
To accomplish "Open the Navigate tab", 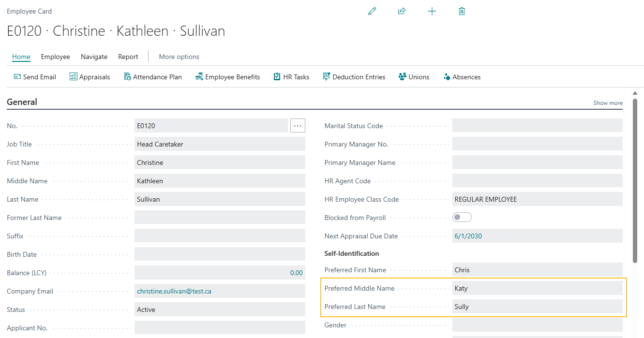I will coord(94,57).
